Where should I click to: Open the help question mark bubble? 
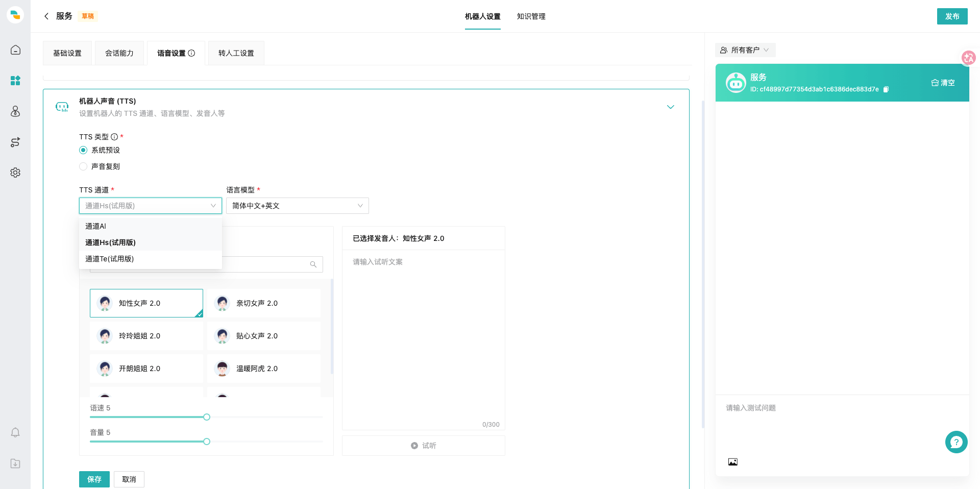tap(956, 442)
